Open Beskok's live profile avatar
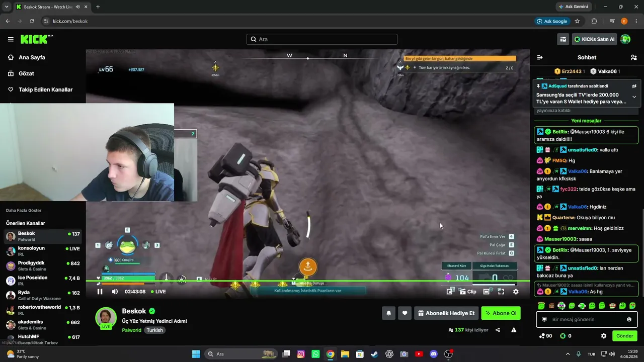This screenshot has height=362, width=644. click(106, 318)
